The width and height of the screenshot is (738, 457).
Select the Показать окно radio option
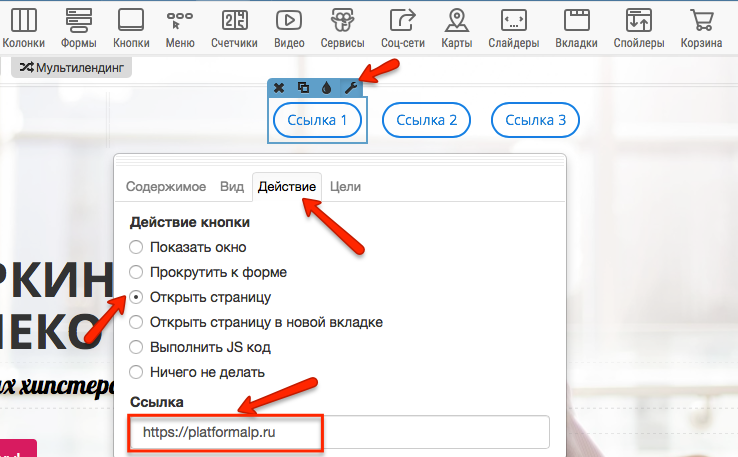[136, 247]
